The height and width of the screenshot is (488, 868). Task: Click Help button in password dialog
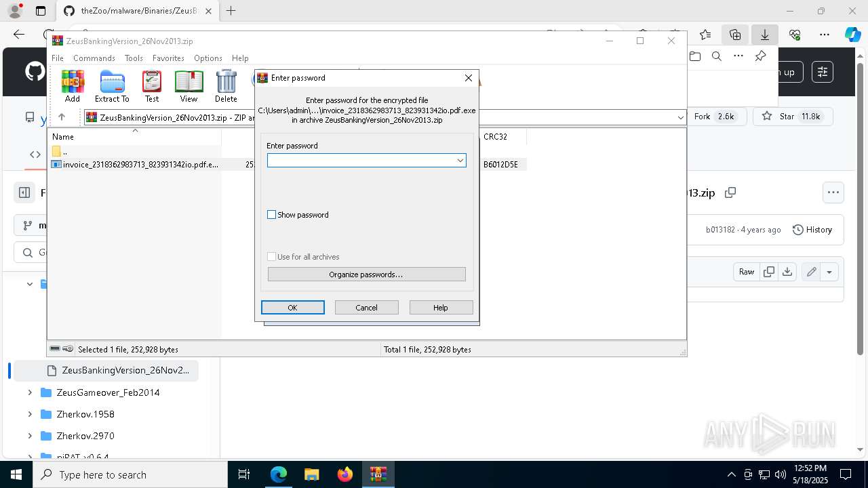point(441,308)
